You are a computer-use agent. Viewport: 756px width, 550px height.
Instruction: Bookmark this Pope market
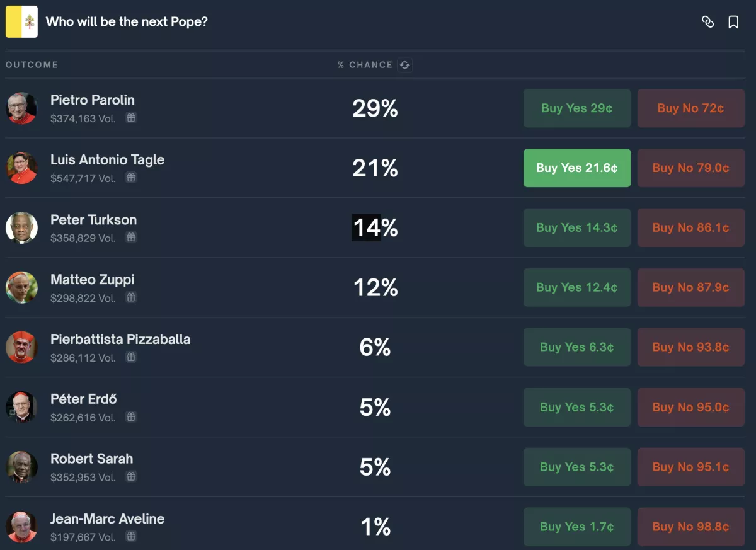(733, 22)
